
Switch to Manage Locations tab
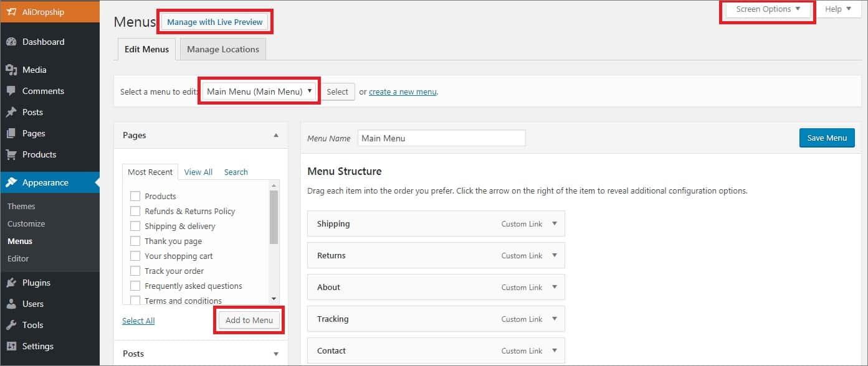click(x=223, y=49)
